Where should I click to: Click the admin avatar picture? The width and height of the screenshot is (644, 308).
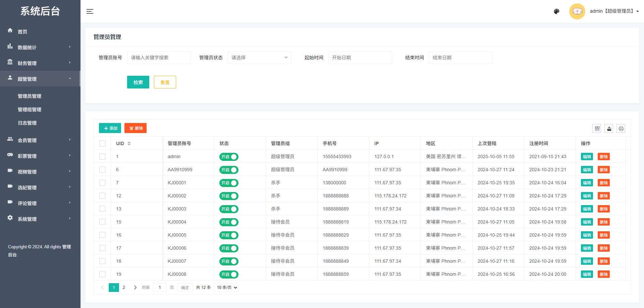point(577,11)
